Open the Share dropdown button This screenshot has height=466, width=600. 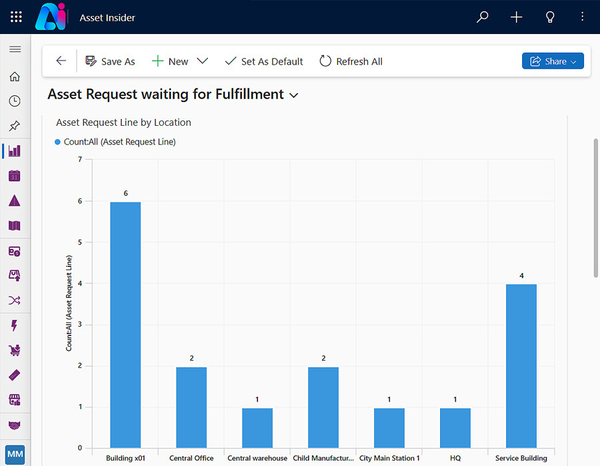[552, 61]
